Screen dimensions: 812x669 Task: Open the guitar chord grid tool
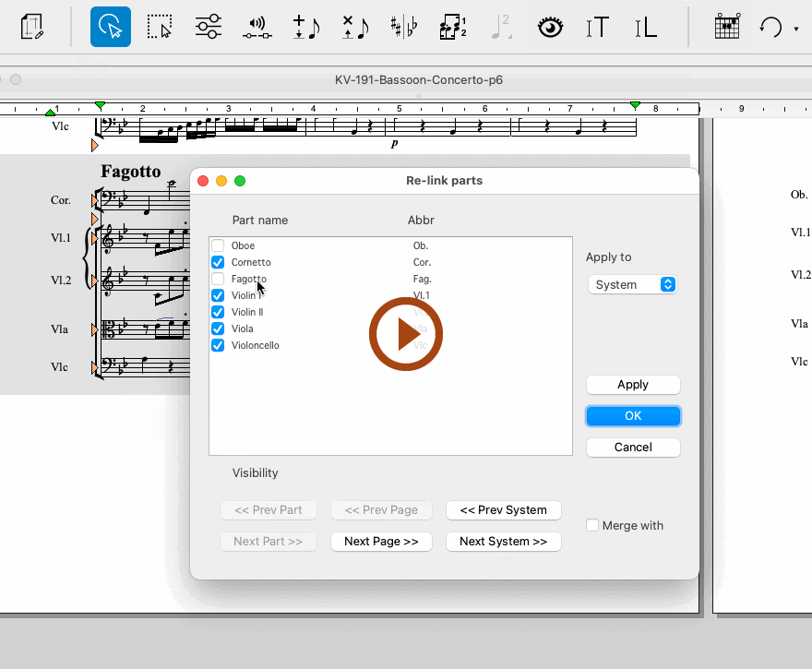[727, 27]
